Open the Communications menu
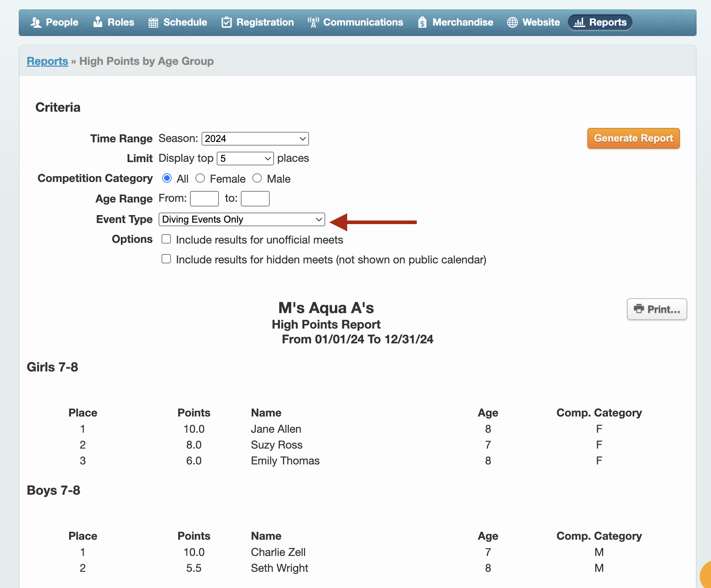The height and width of the screenshot is (588, 711). click(x=355, y=22)
